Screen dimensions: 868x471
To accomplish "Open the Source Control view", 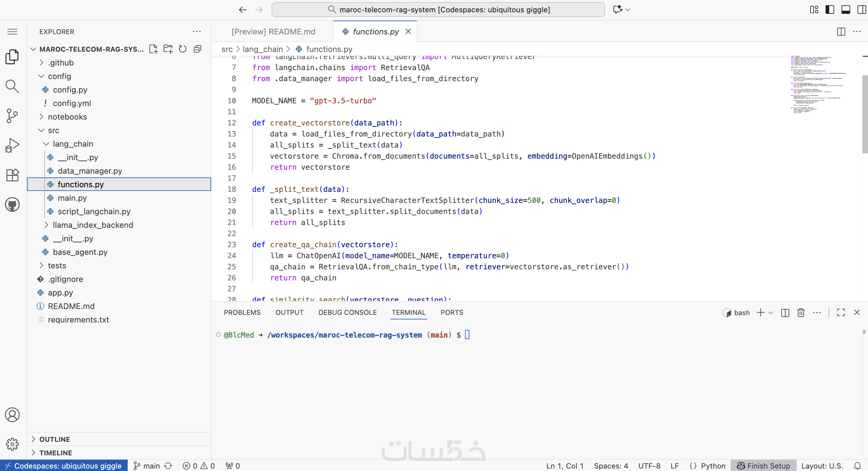I will pos(12,116).
